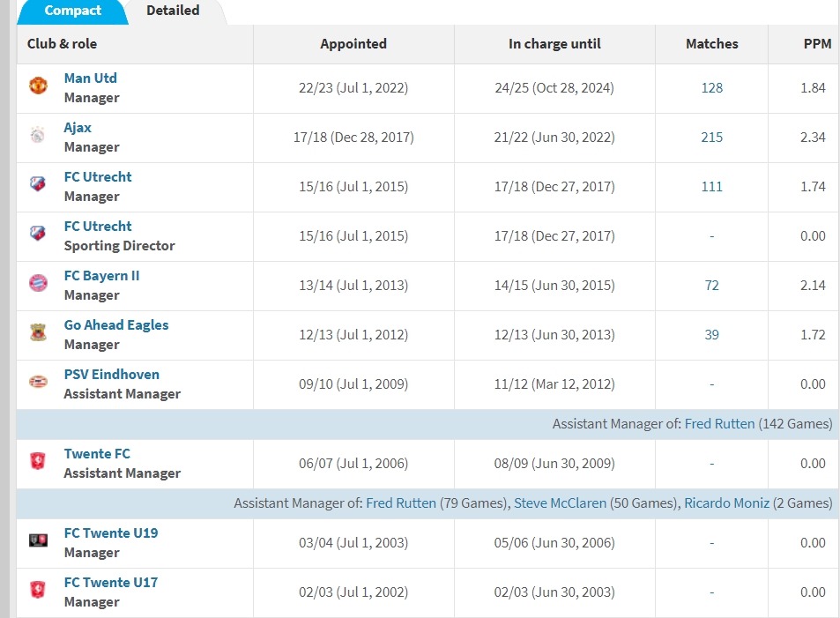Click the Ajax club crest icon

38,135
